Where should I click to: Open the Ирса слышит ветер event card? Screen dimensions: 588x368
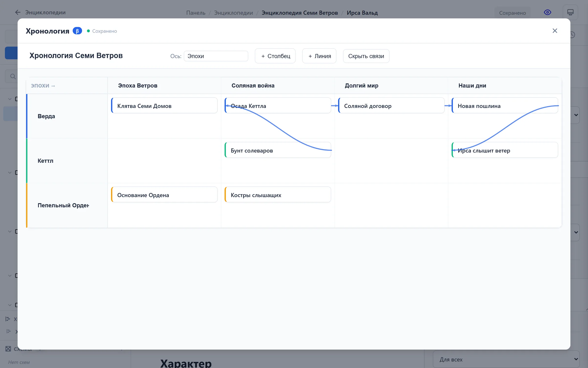505,150
